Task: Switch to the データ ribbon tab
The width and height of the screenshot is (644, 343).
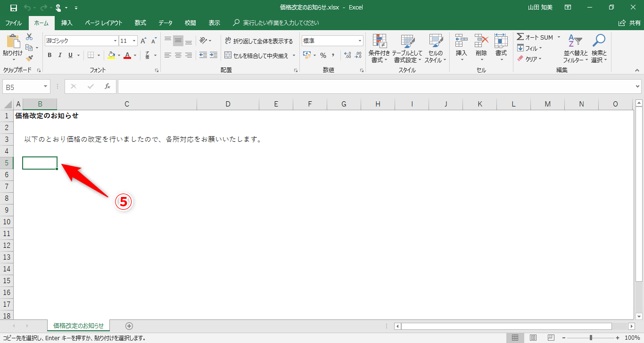Action: coord(165,23)
